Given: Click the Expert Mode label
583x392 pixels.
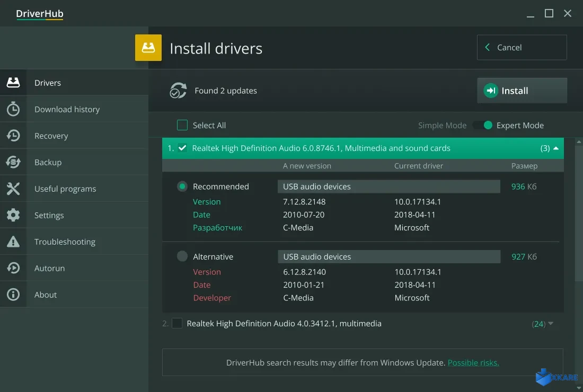Looking at the screenshot, I should click(520, 125).
